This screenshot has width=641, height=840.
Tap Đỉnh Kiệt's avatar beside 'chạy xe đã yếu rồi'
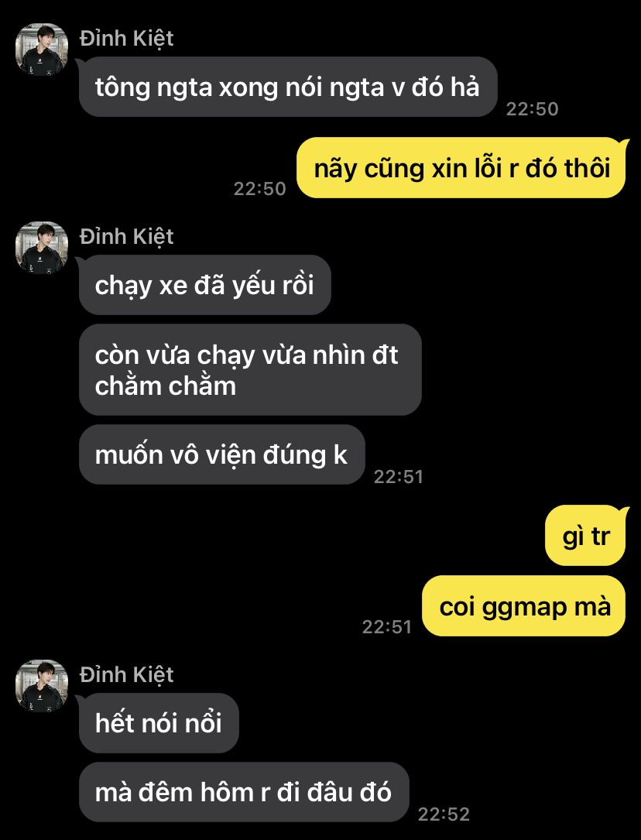(x=42, y=248)
